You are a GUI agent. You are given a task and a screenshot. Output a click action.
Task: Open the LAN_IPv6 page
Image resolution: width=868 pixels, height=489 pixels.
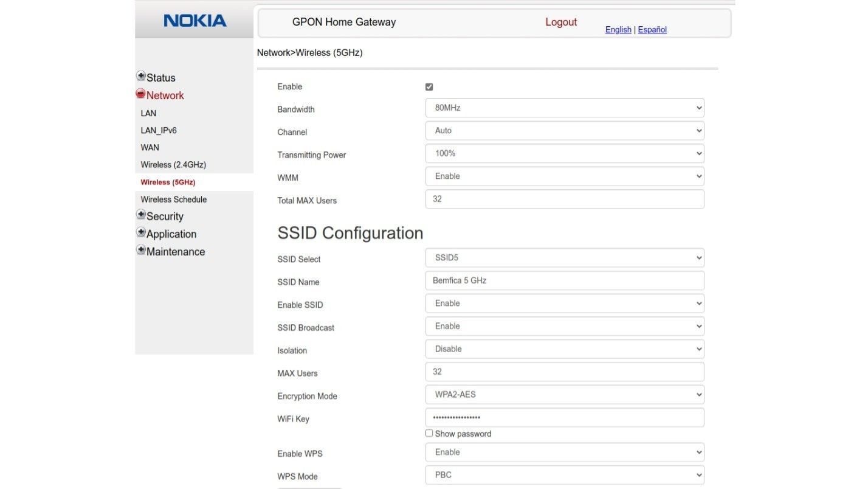tap(159, 130)
